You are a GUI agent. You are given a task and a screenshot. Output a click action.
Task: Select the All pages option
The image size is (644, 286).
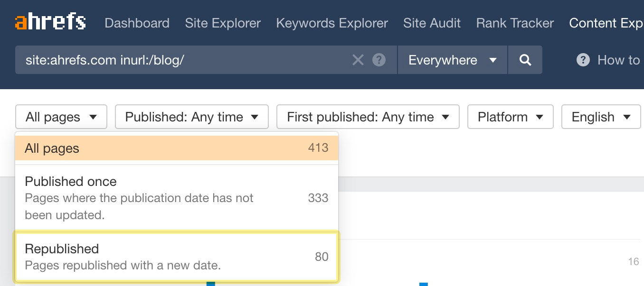176,148
